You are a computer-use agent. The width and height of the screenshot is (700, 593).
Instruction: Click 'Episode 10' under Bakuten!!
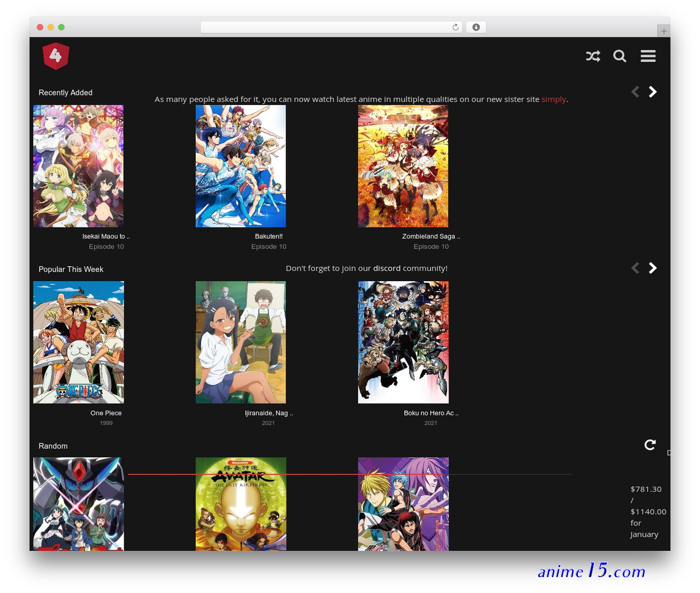pyautogui.click(x=269, y=247)
